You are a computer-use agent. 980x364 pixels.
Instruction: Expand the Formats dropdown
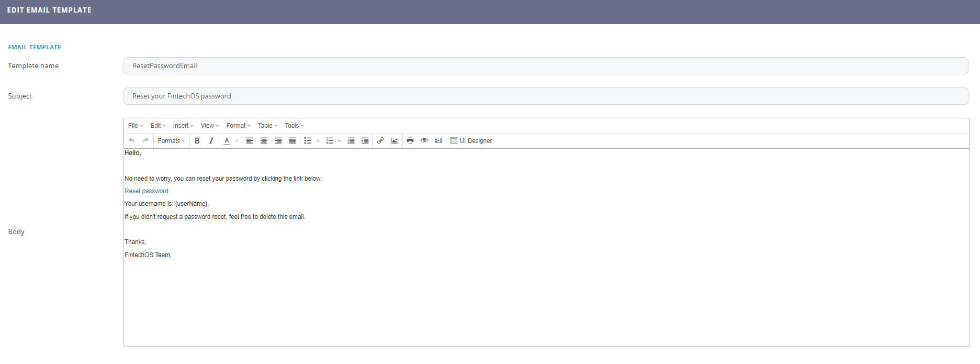coord(171,141)
